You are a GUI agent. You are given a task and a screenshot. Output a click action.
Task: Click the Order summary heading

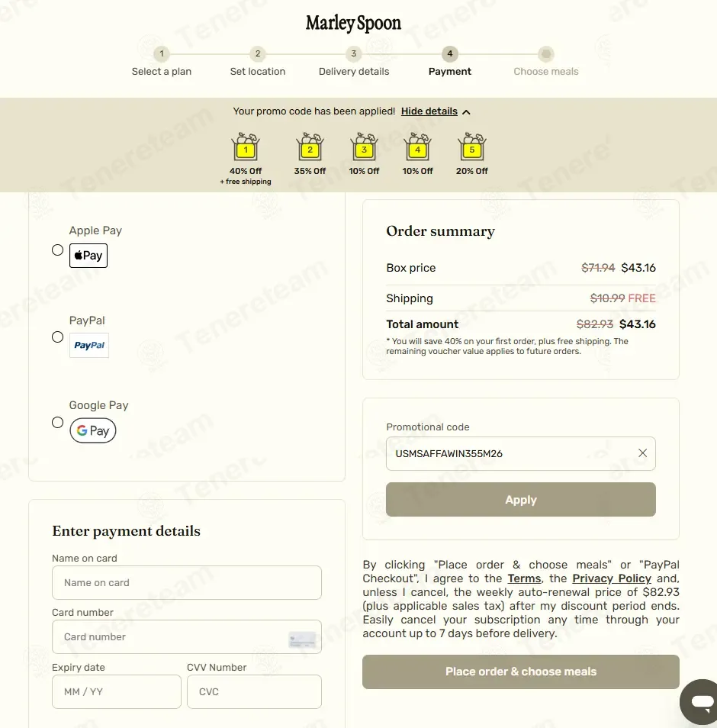tap(440, 231)
